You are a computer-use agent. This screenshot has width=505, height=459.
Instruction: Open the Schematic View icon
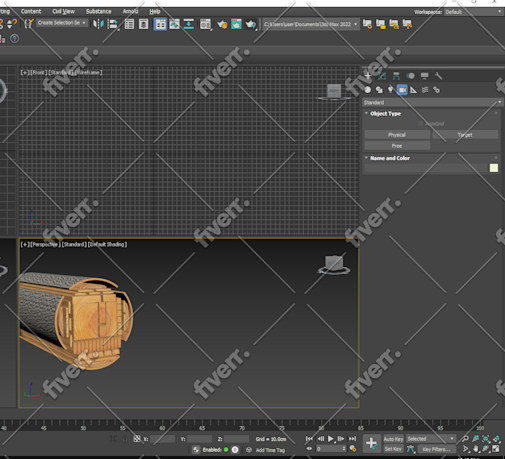[189, 24]
